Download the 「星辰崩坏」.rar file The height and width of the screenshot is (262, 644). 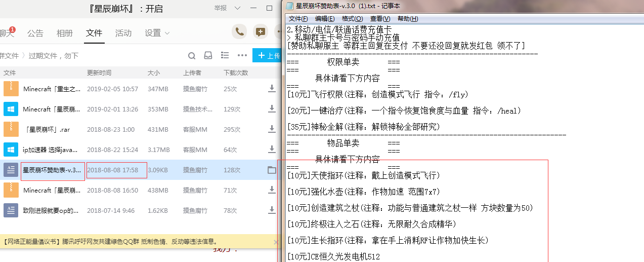click(272, 129)
